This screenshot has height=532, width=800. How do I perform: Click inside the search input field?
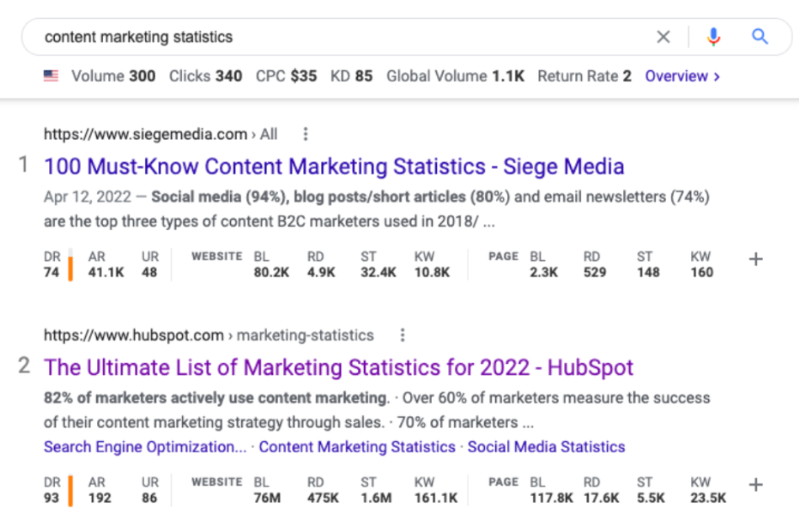pos(258,37)
